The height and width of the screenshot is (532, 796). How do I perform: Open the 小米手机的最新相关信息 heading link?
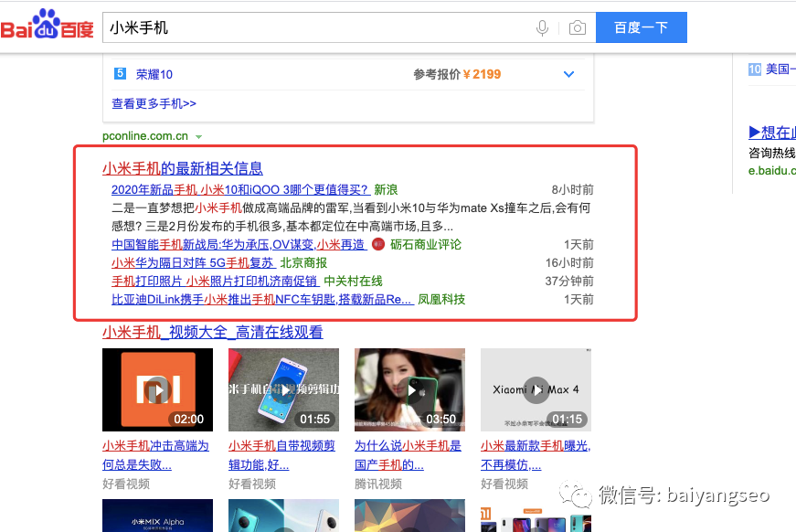(183, 168)
